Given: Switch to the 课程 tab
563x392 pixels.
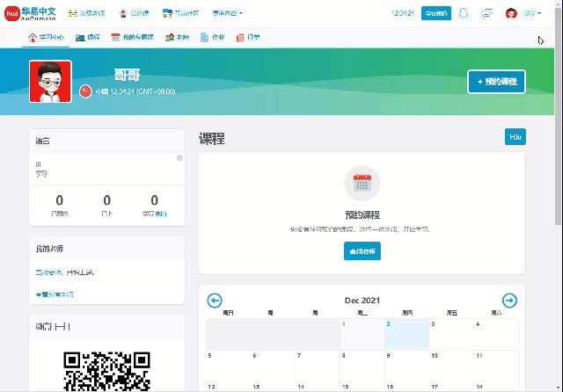Looking at the screenshot, I should [87, 37].
